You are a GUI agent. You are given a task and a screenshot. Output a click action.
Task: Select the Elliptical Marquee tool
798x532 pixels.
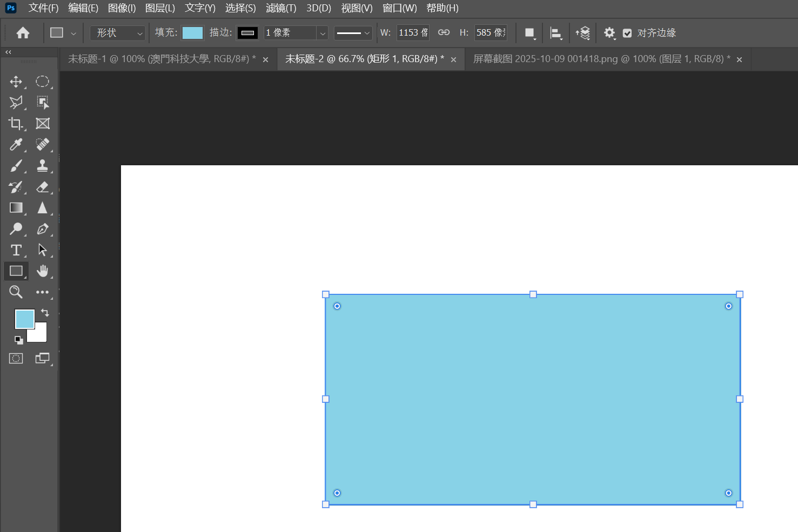pos(43,82)
